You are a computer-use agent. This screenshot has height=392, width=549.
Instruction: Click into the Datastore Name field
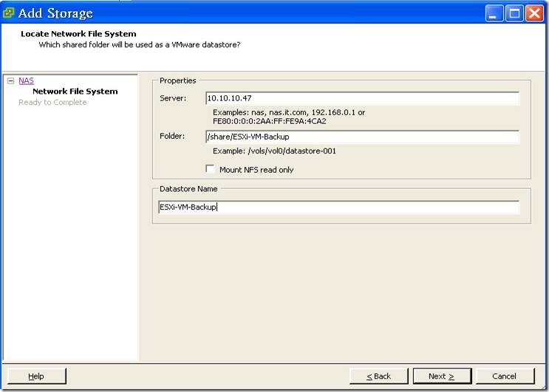point(338,207)
